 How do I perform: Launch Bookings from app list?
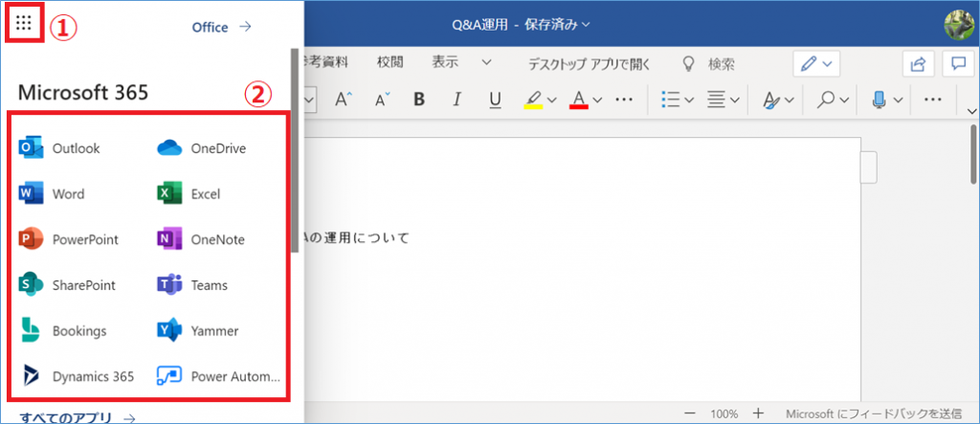[63, 331]
